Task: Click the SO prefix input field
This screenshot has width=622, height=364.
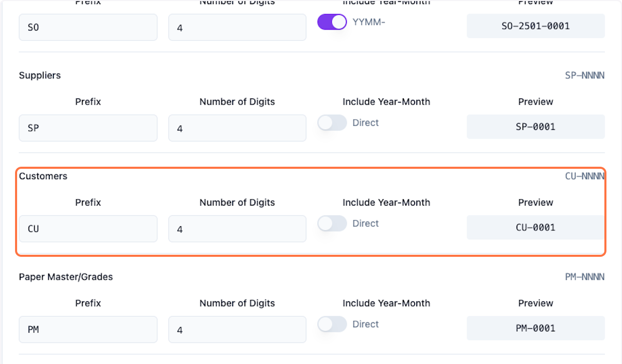Action: coord(88,27)
